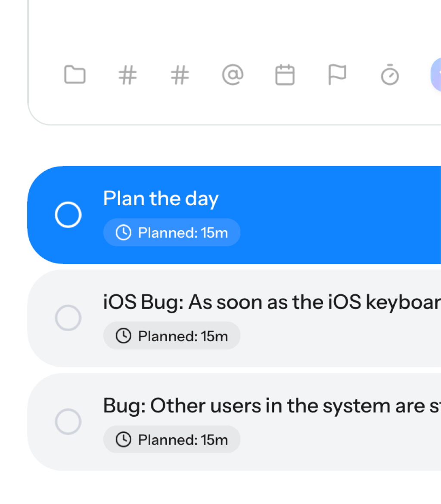Mark Plan the day as complete
The height and width of the screenshot is (504, 441).
pyautogui.click(x=68, y=214)
